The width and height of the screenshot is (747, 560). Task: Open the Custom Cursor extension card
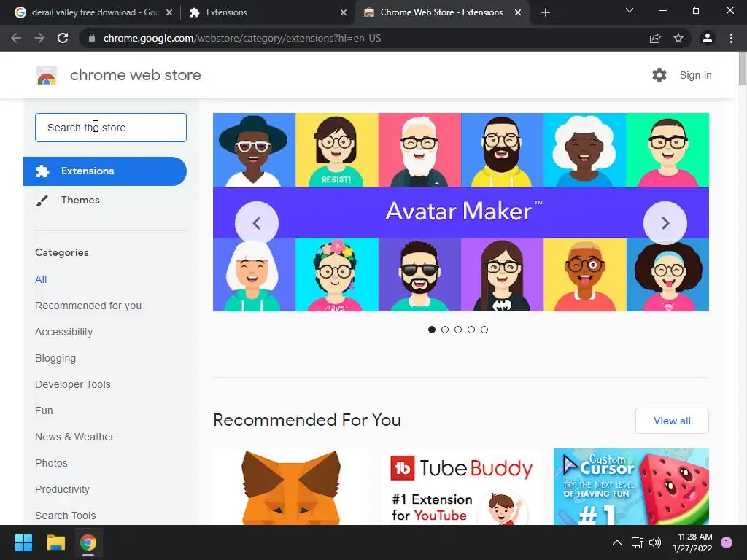pos(631,486)
